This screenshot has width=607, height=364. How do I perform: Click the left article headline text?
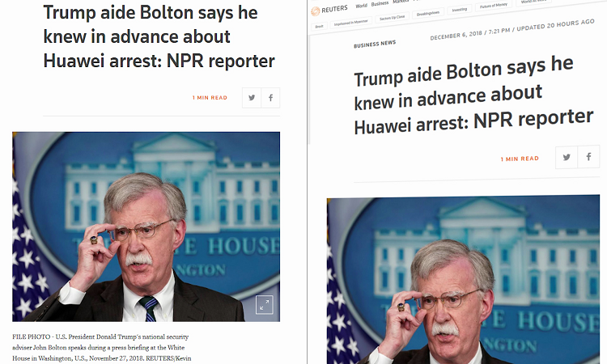[x=159, y=36]
